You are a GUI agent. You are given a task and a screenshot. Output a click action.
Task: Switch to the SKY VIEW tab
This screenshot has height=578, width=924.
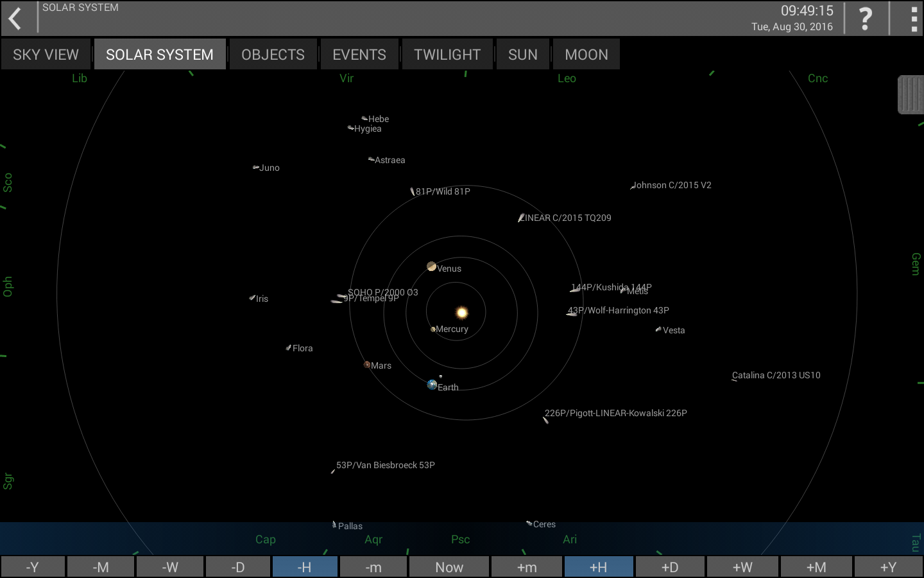(x=46, y=55)
